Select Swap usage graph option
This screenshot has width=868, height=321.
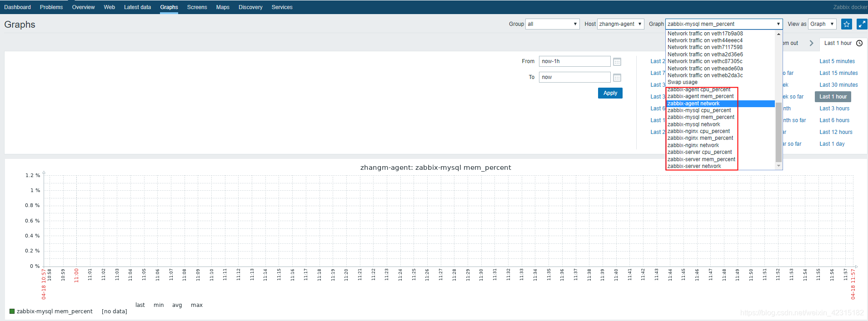pos(720,82)
